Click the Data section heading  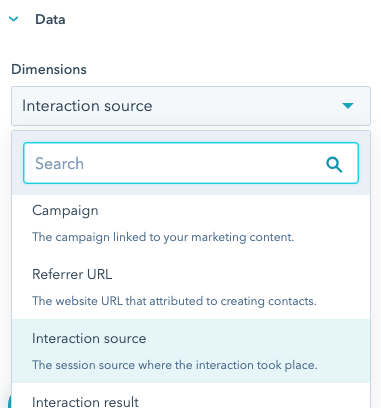pyautogui.click(x=50, y=19)
